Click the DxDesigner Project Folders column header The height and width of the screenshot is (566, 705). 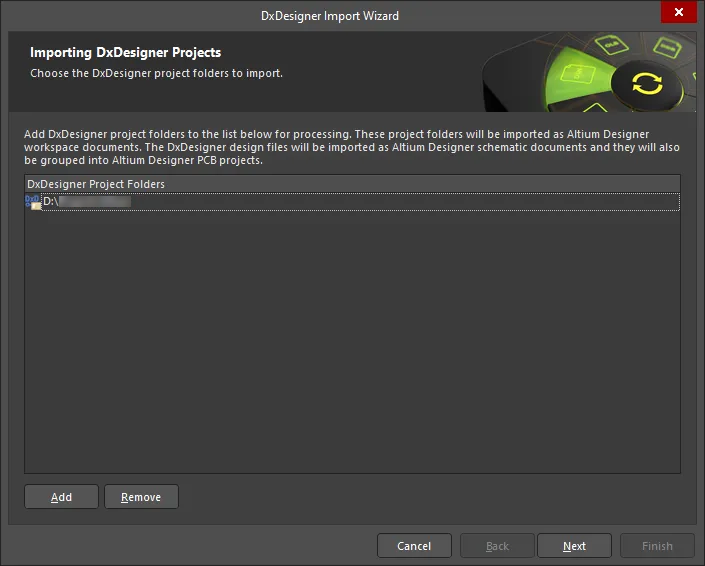coord(352,184)
